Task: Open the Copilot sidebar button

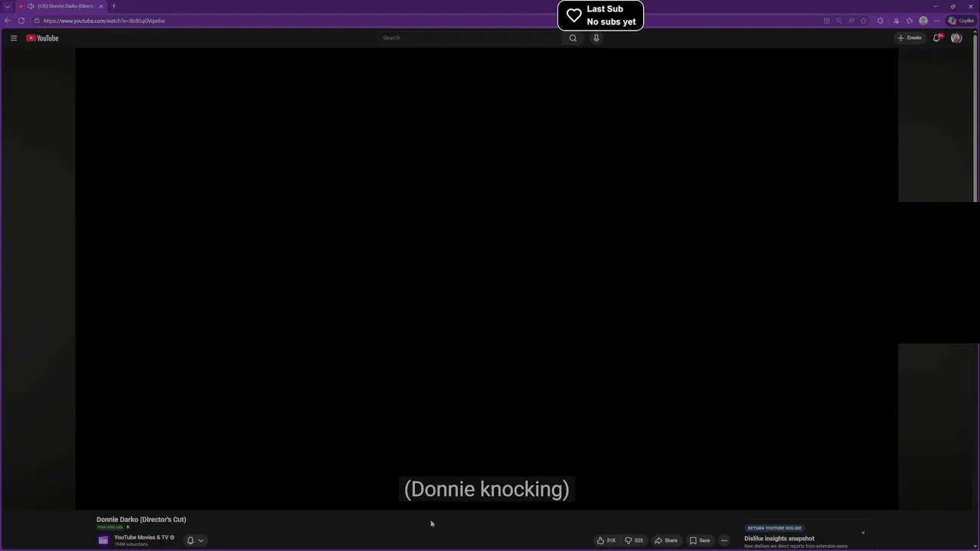Action: point(962,21)
